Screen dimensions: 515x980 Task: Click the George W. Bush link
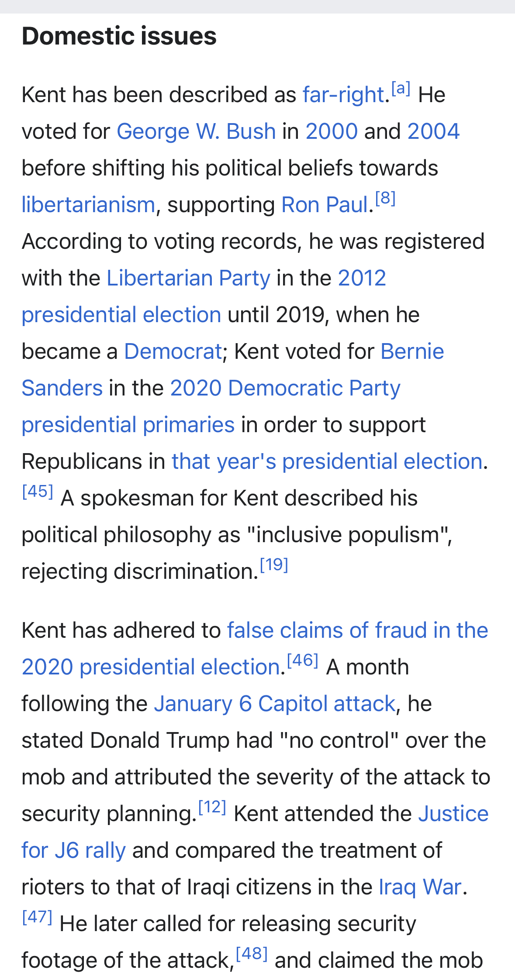[x=196, y=131]
